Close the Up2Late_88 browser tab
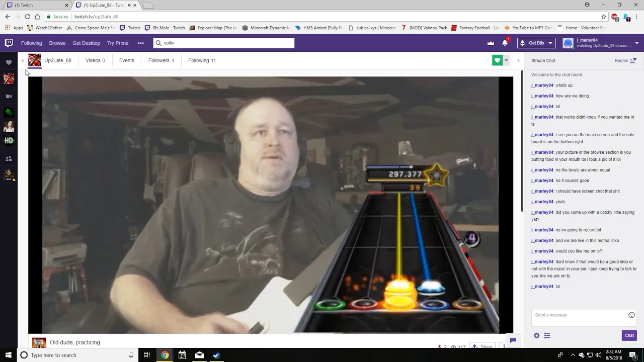This screenshot has width=644, height=362. pos(135,5)
